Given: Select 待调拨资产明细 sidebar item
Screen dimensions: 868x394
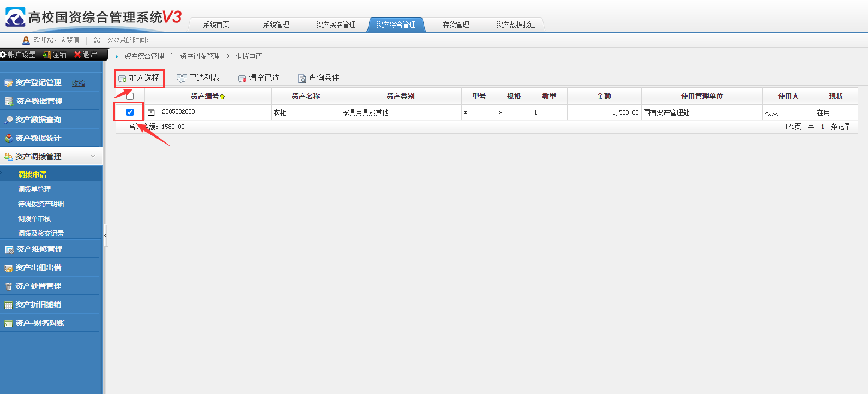Looking at the screenshot, I should [x=41, y=204].
